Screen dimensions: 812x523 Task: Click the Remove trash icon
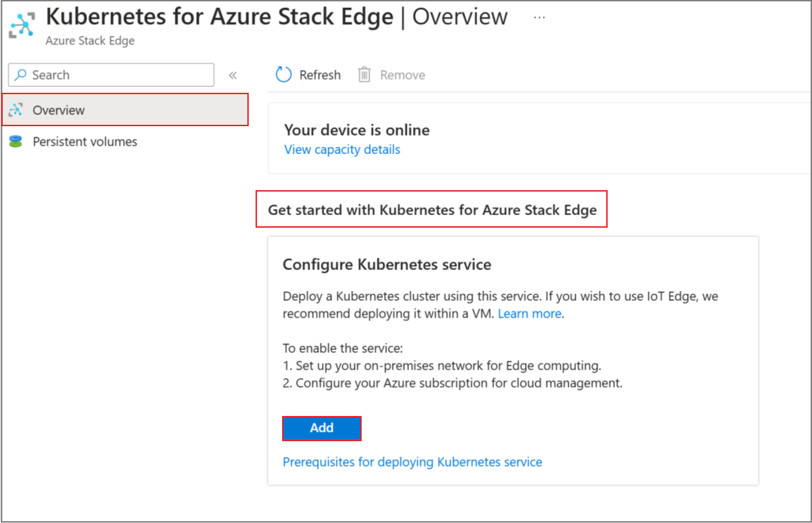coord(364,74)
